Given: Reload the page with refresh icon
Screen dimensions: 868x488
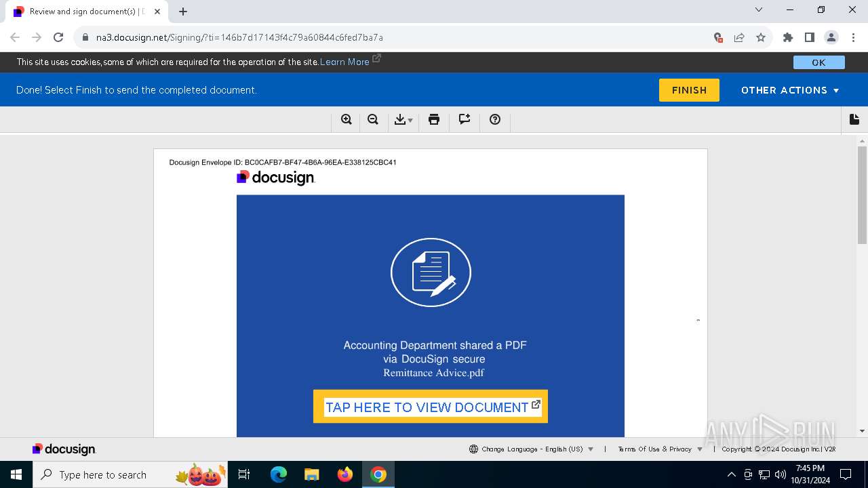Looking at the screenshot, I should (58, 37).
